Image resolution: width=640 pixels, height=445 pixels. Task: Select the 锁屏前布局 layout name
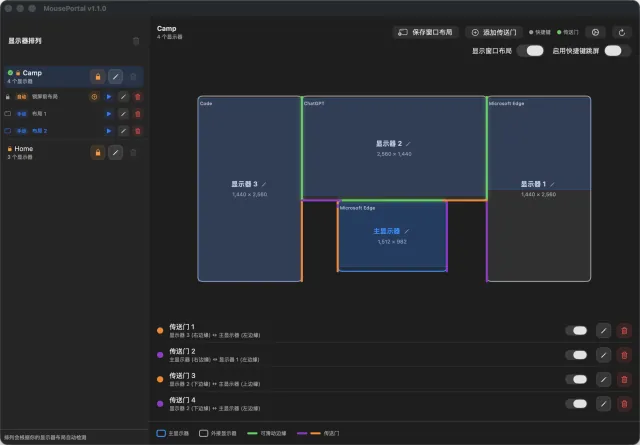[45, 97]
